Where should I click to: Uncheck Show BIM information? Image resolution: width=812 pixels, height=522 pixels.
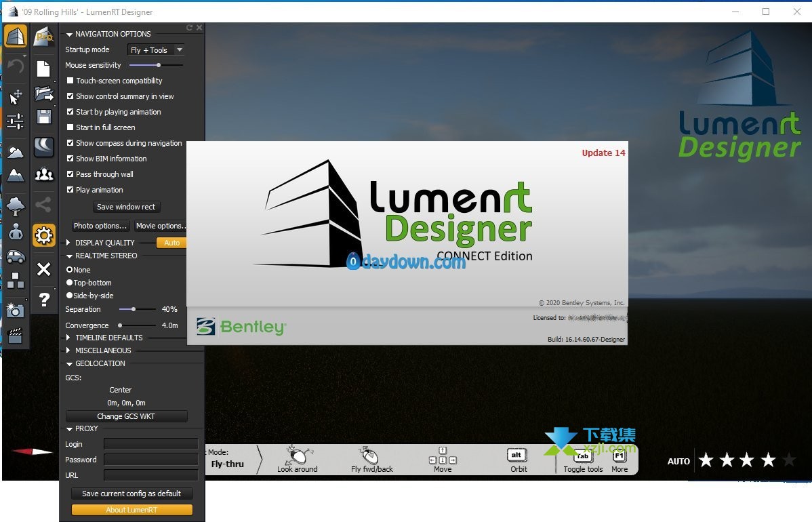(70, 159)
